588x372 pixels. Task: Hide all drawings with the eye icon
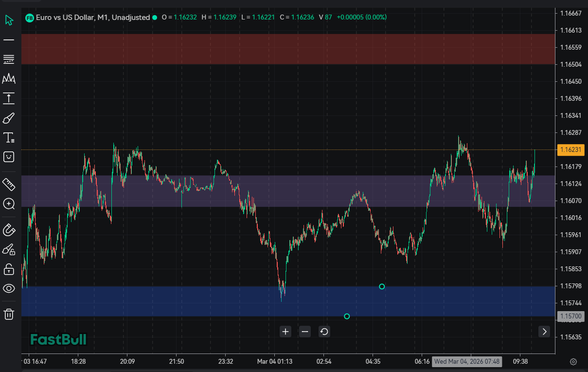click(9, 289)
